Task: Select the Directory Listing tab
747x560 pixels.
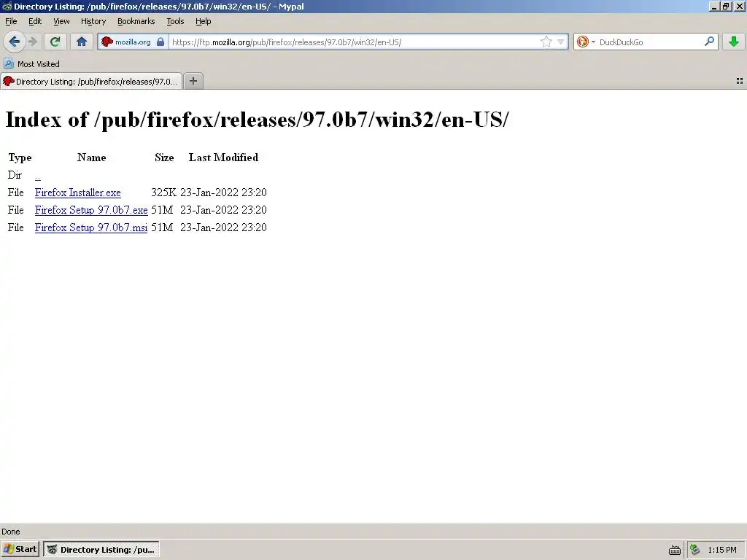Action: pos(91,82)
